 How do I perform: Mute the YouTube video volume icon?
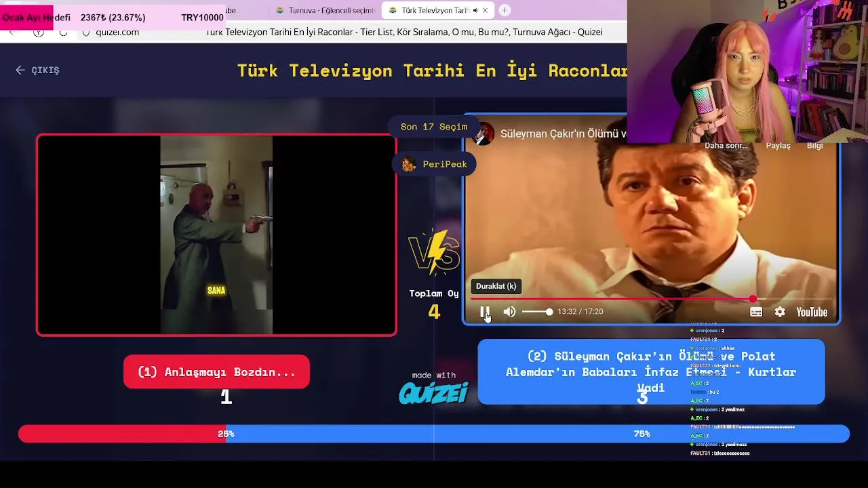pos(509,312)
